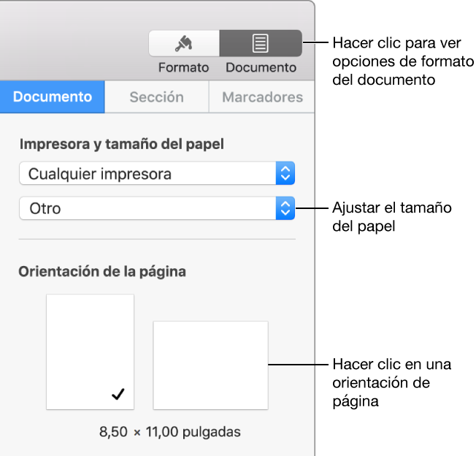Open the Cualquier impresora printer dropdown

(x=157, y=173)
